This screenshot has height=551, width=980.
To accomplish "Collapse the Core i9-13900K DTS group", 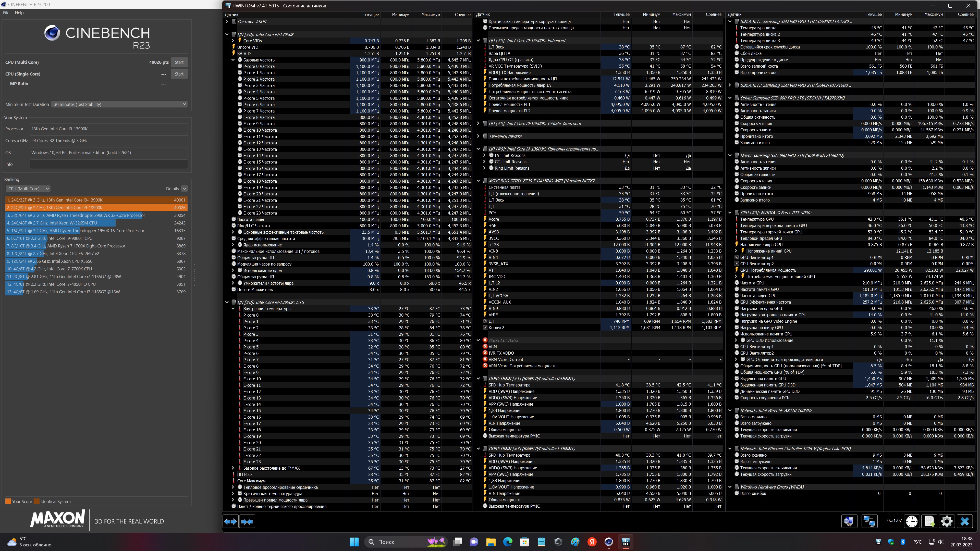I will 227,302.
